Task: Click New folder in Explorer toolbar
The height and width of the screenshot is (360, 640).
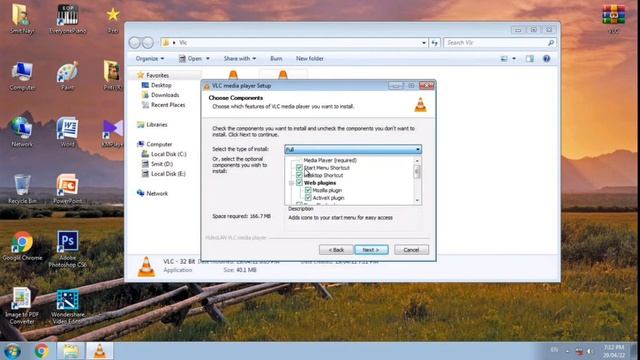Action: click(x=310, y=59)
